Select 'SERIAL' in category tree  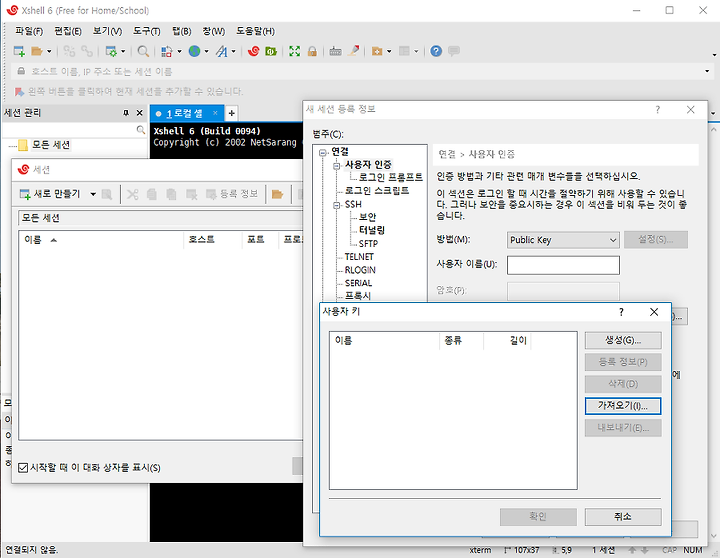pyautogui.click(x=358, y=283)
